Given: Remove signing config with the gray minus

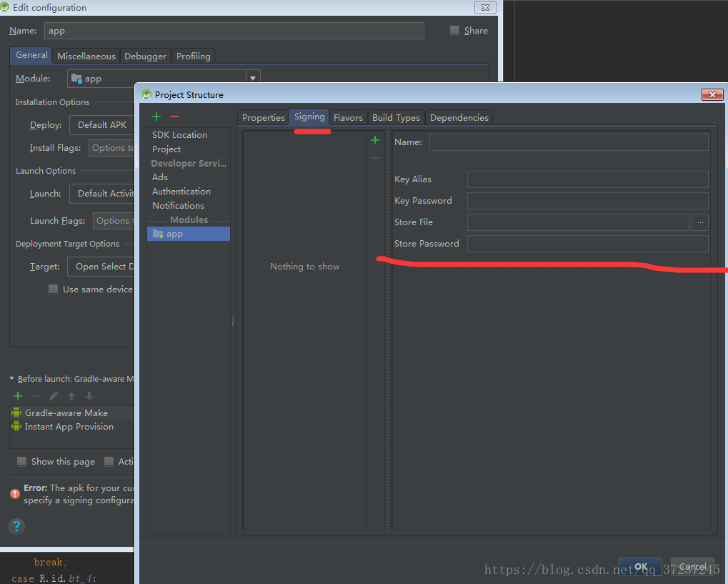Looking at the screenshot, I should [x=375, y=159].
